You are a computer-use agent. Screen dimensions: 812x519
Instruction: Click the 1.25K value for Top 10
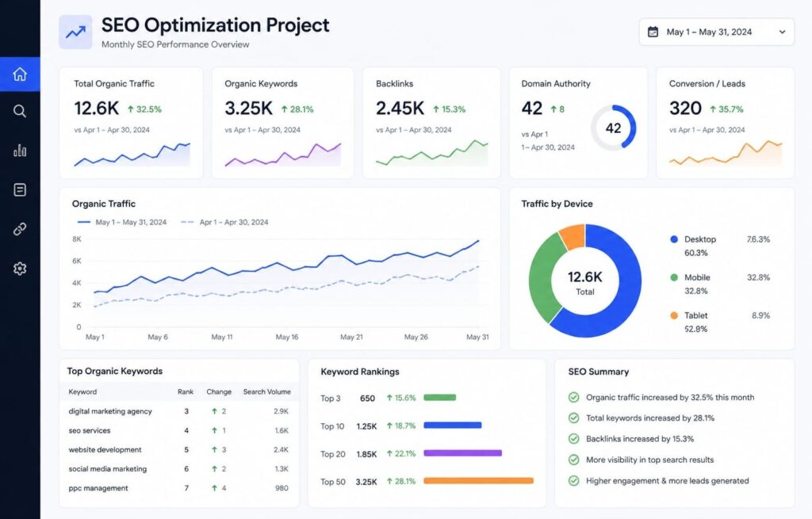[366, 426]
